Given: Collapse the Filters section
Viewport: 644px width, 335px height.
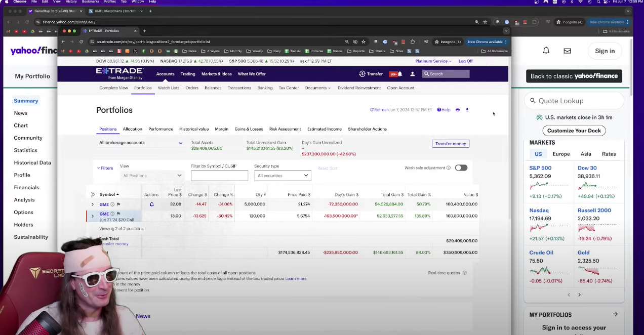Looking at the screenshot, I should point(105,168).
